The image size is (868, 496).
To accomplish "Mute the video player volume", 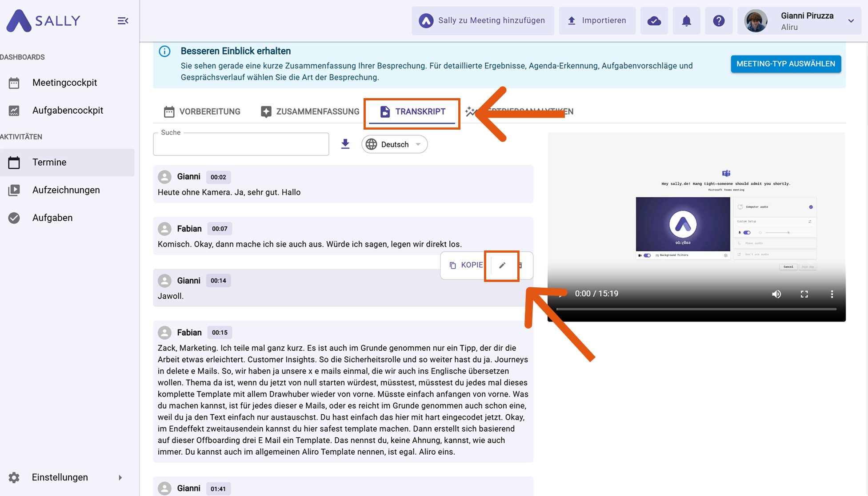I will click(x=776, y=294).
